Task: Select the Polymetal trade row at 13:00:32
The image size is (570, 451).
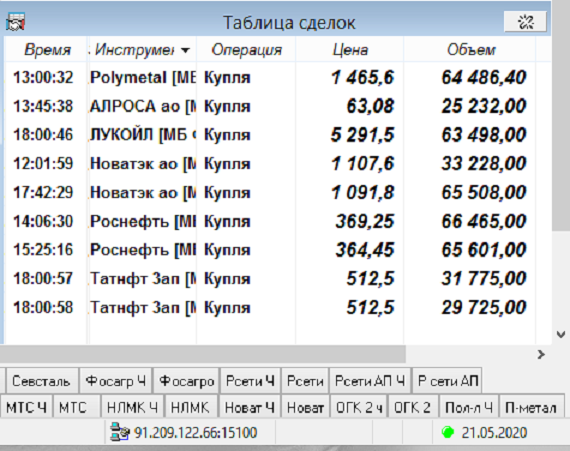Action: [270, 77]
